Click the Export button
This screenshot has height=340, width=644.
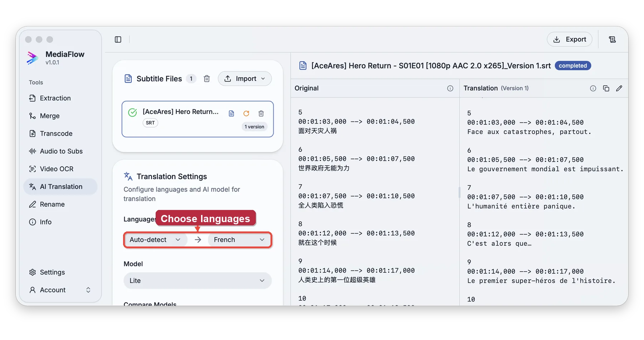pyautogui.click(x=570, y=39)
